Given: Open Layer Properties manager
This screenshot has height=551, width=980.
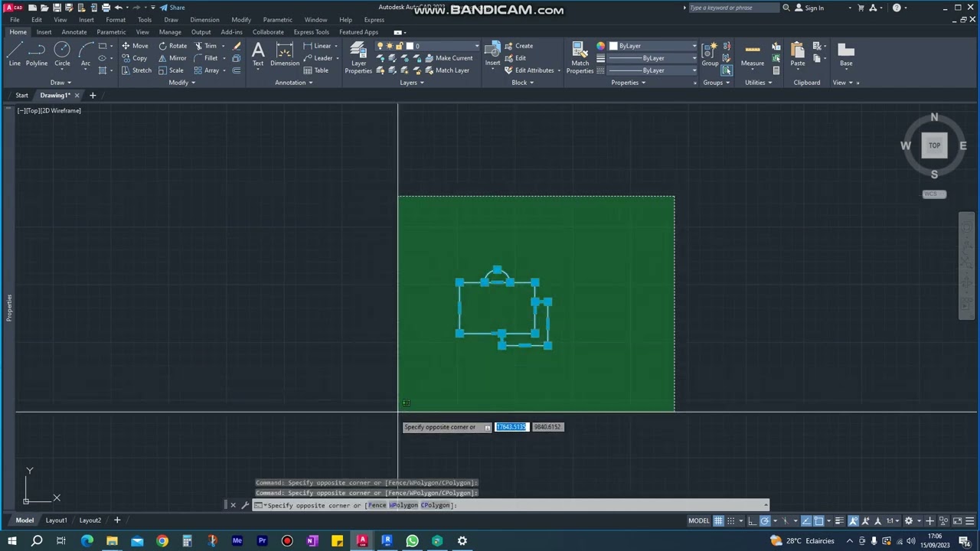Looking at the screenshot, I should [358, 58].
